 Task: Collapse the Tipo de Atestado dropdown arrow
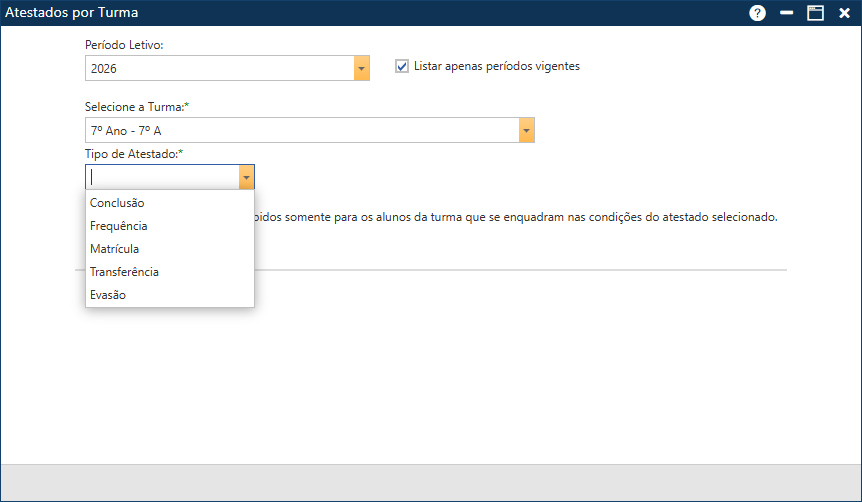[246, 177]
